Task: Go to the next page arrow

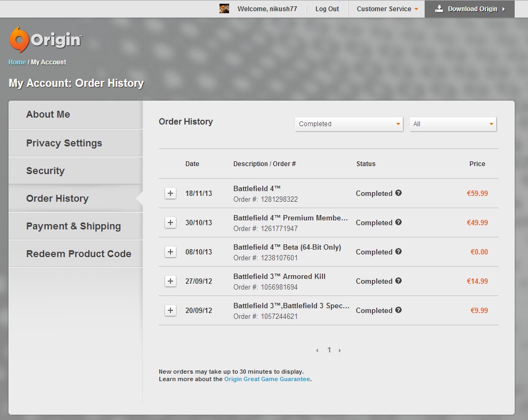Action: click(x=340, y=350)
